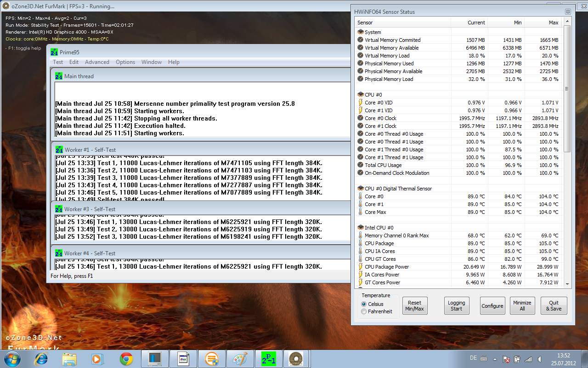The image size is (588, 368).
Task: Click the Min column header
Action: [x=506, y=23]
